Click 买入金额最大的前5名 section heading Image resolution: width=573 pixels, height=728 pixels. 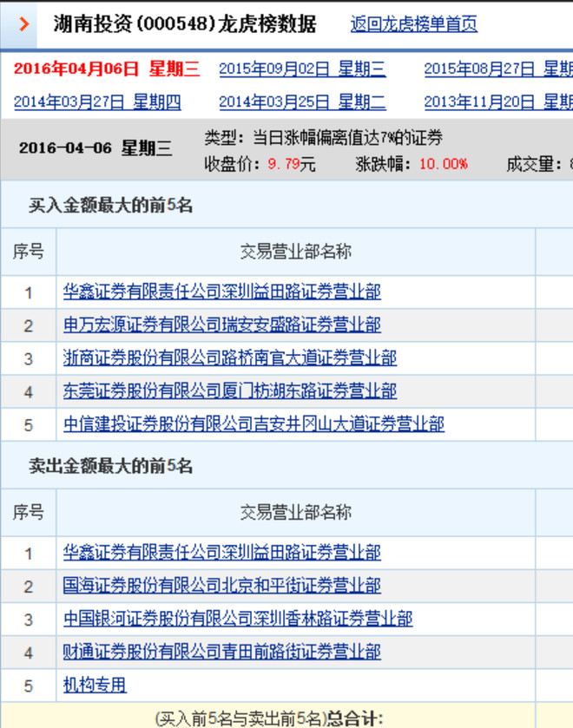tap(110, 206)
